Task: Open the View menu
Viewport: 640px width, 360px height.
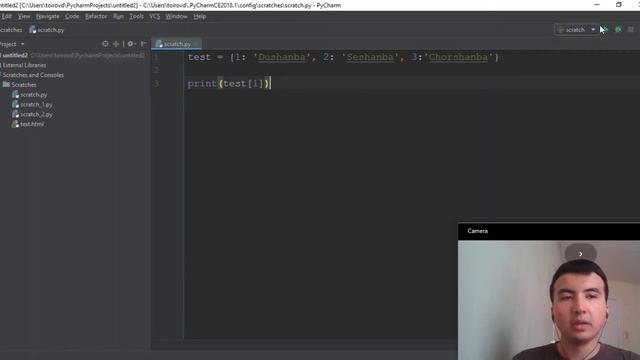Action: pyautogui.click(x=24, y=16)
